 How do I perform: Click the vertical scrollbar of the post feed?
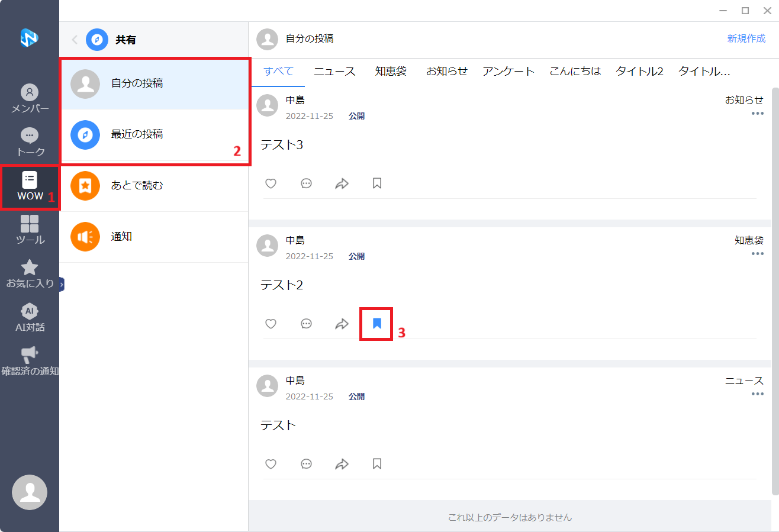[x=775, y=290]
